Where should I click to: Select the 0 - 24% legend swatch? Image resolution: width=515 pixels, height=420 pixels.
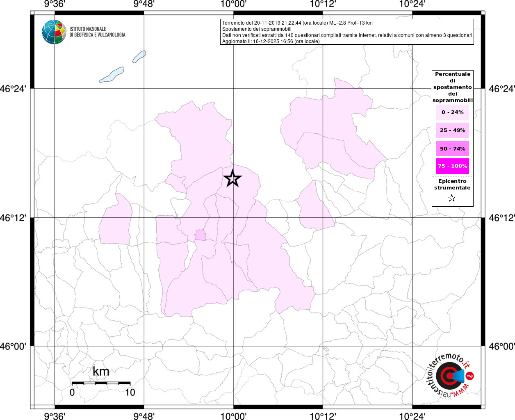[453, 112]
